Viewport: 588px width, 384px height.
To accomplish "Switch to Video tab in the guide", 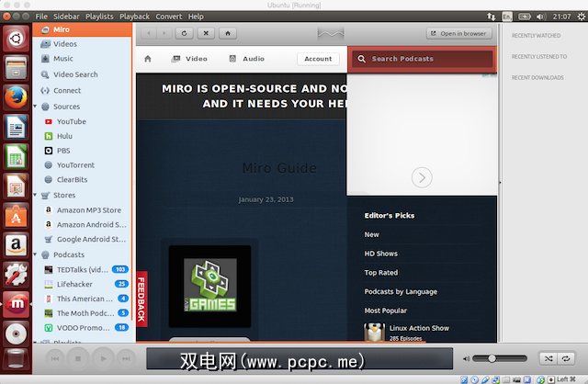I will (189, 59).
